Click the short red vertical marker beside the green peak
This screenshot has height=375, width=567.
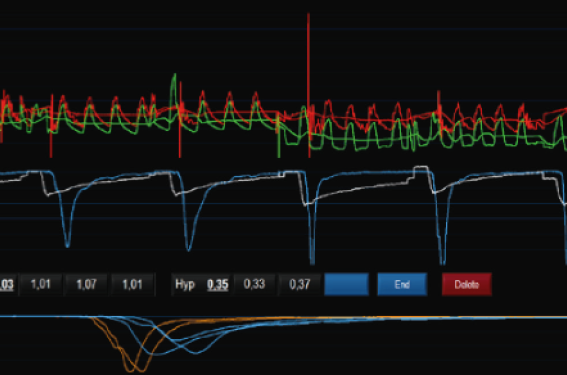180,119
